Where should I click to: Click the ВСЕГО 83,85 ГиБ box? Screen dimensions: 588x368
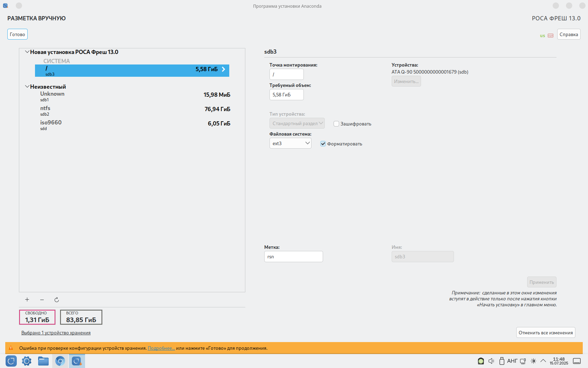pos(81,317)
